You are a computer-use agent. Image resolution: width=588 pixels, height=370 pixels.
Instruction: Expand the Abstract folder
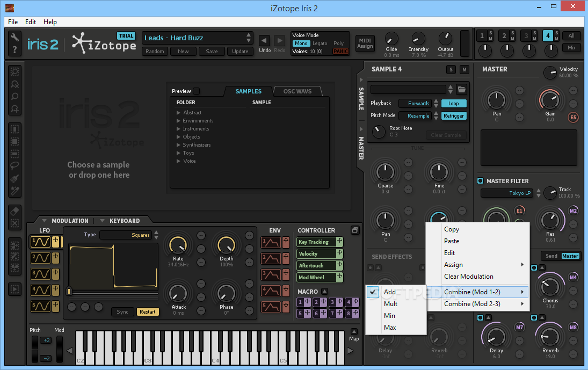click(178, 112)
